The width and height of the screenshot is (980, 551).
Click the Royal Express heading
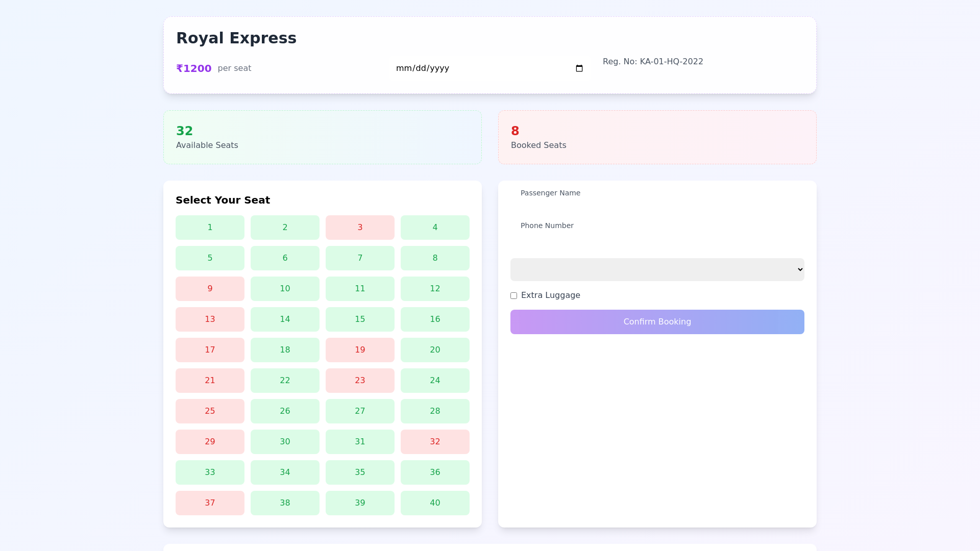236,38
